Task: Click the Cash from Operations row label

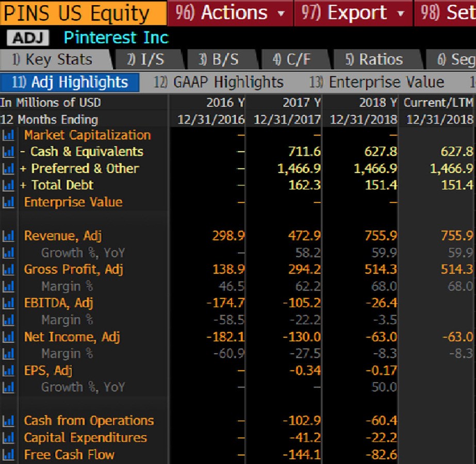Action: point(89,421)
